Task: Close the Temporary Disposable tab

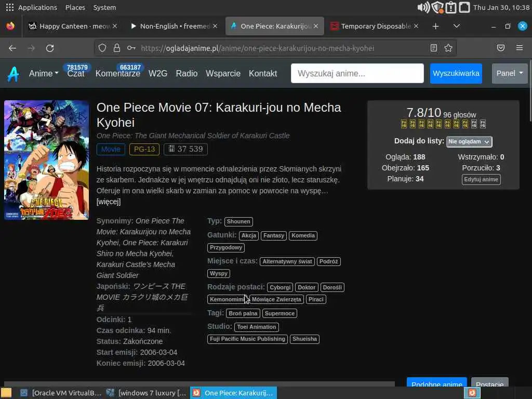Action: [416, 26]
